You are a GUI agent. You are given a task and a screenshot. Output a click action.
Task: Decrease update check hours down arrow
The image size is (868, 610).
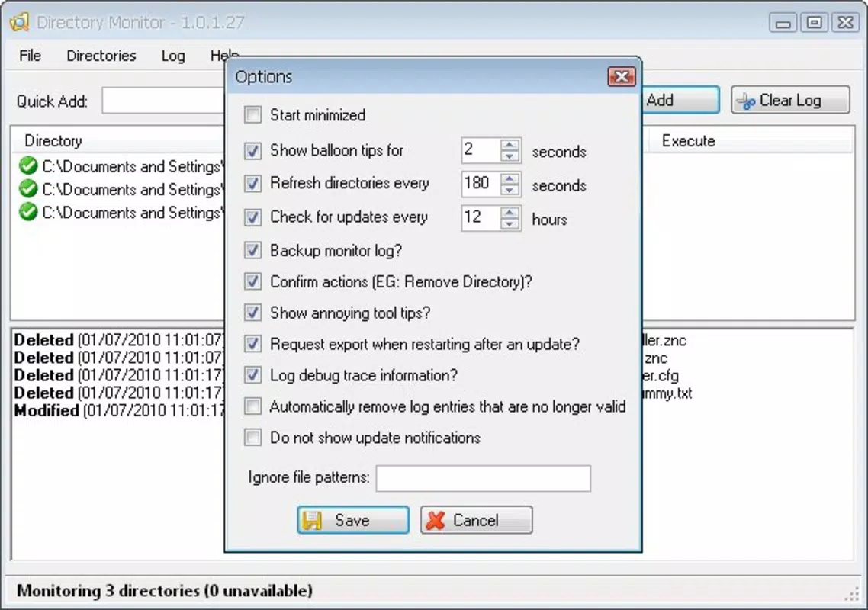point(510,223)
